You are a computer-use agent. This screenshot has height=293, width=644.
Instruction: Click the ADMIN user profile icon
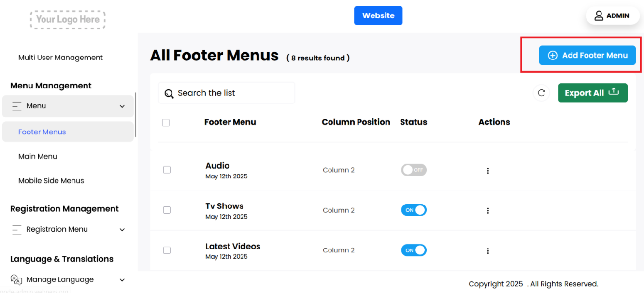point(599,15)
